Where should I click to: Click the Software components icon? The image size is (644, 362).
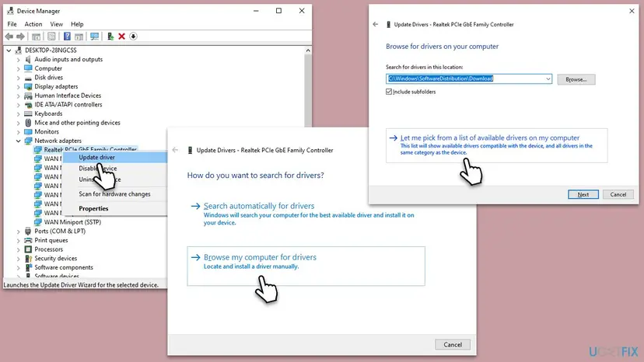tap(28, 267)
